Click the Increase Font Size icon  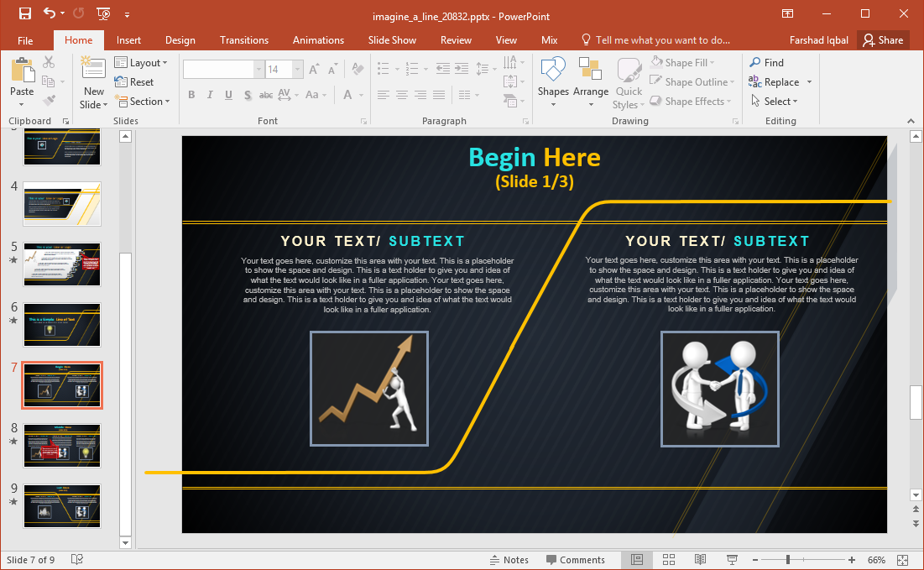coord(312,68)
